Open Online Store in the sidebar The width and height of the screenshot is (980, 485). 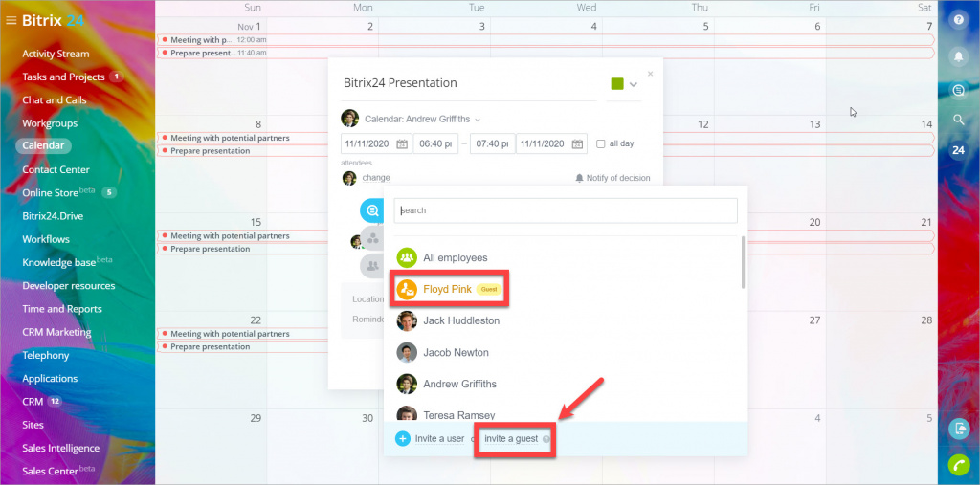click(x=51, y=192)
